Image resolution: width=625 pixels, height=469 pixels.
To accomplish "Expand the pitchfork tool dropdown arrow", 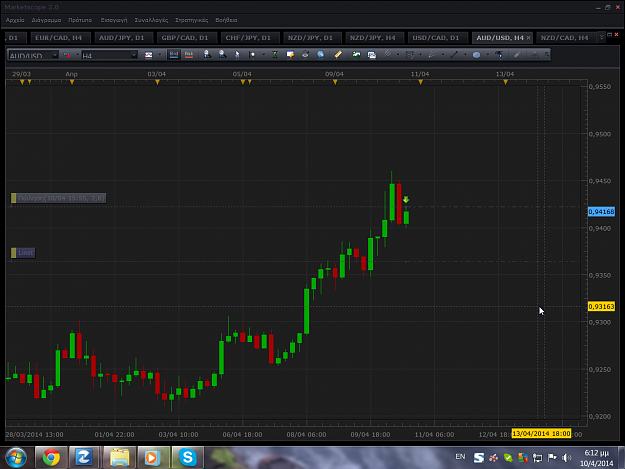I will point(398,55).
